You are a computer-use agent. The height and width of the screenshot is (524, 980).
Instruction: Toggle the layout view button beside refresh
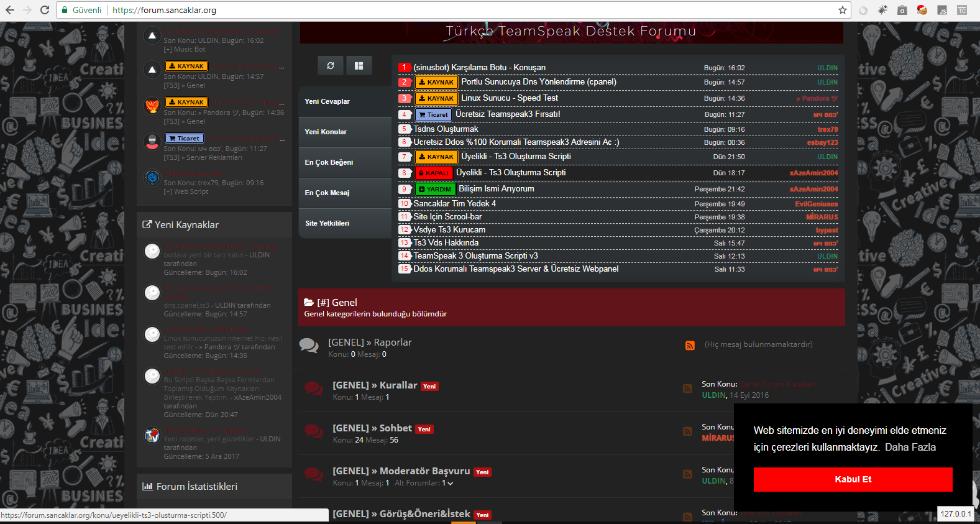[359, 66]
